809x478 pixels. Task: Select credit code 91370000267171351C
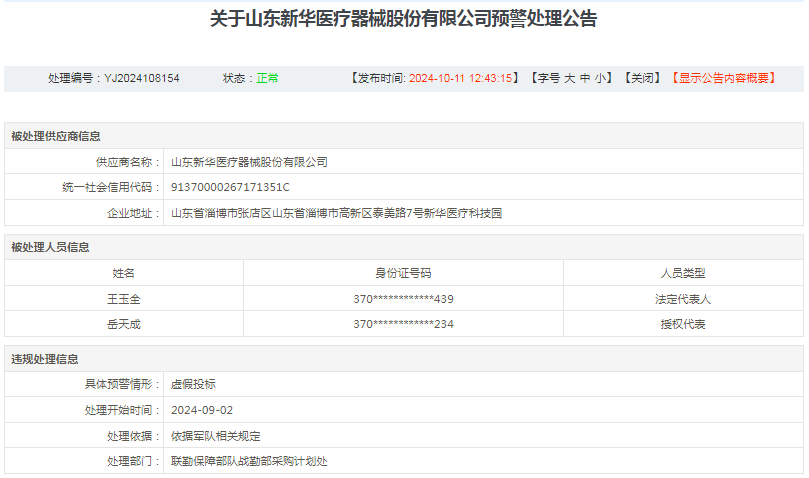230,187
